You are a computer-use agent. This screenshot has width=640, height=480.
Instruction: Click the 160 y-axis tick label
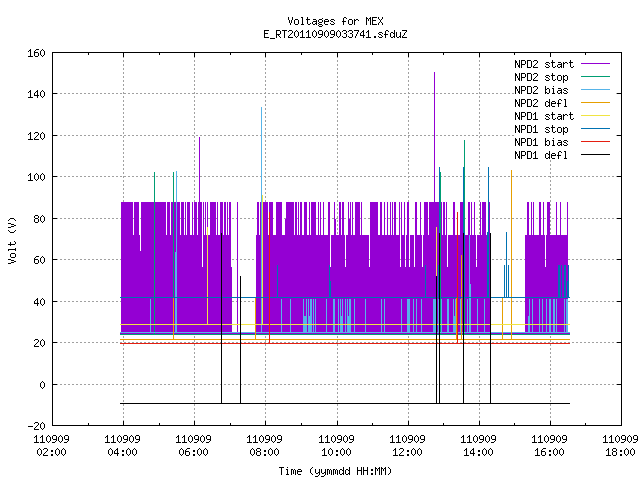tap(36, 53)
